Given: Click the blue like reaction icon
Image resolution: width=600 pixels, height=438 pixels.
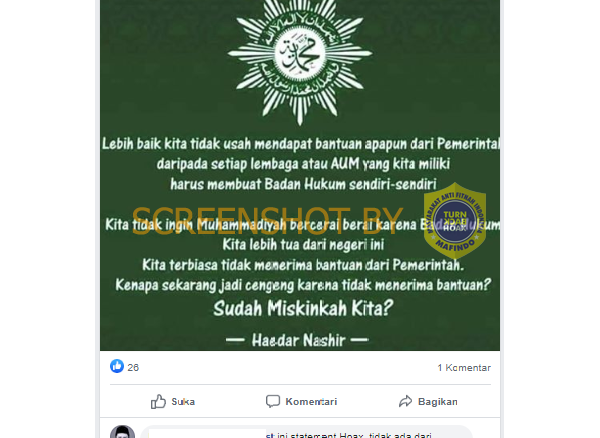Looking at the screenshot, I should coord(117,366).
